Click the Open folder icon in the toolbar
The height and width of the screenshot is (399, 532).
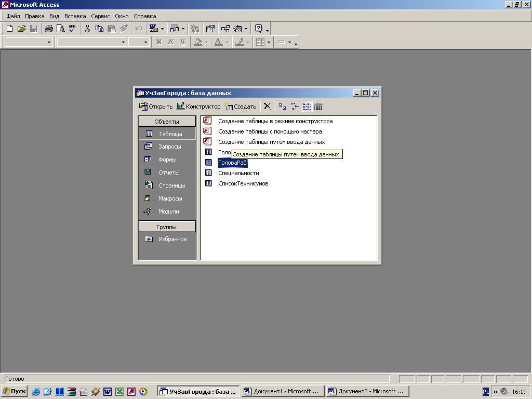pos(21,29)
